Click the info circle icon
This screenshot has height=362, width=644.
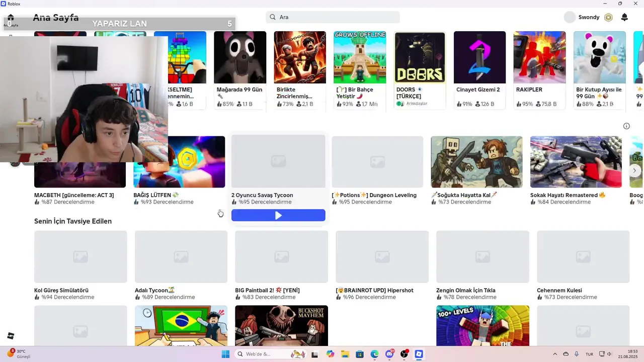[626, 126]
